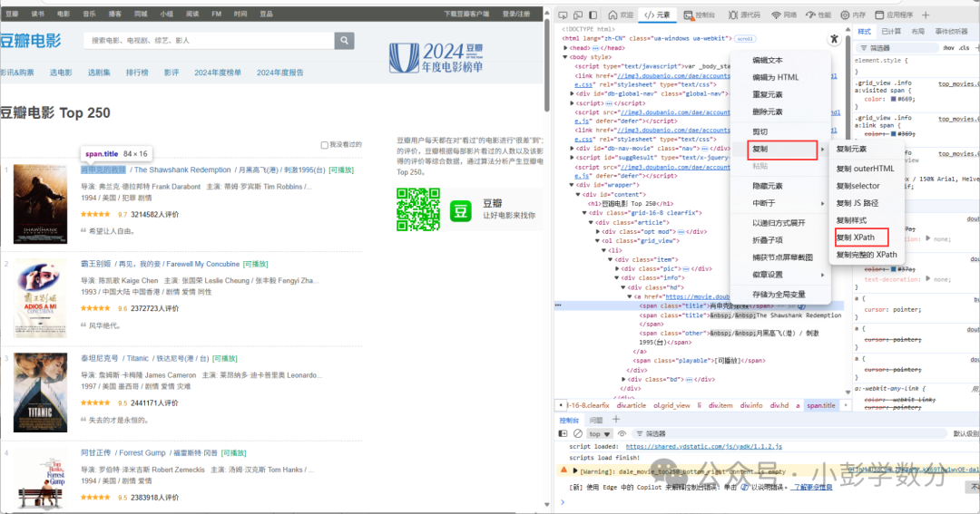Viewport: 980px width, 514px height.
Task: Open the top context dropdown in console
Action: click(599, 433)
